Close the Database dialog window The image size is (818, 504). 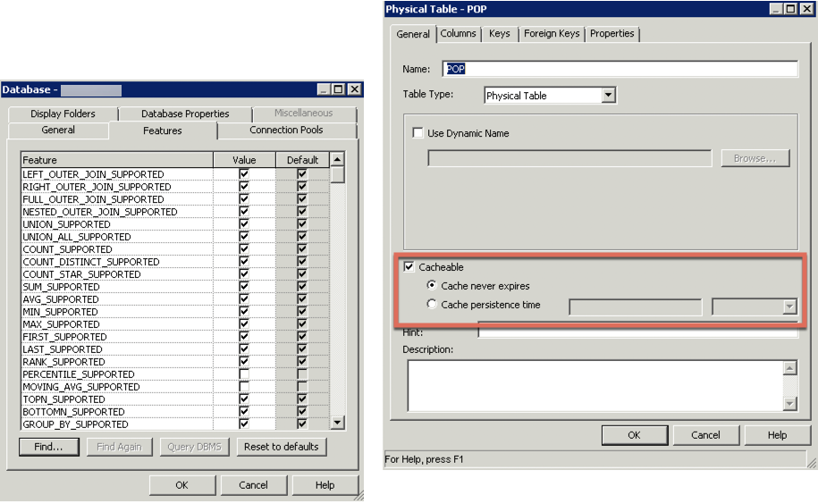tap(355, 89)
